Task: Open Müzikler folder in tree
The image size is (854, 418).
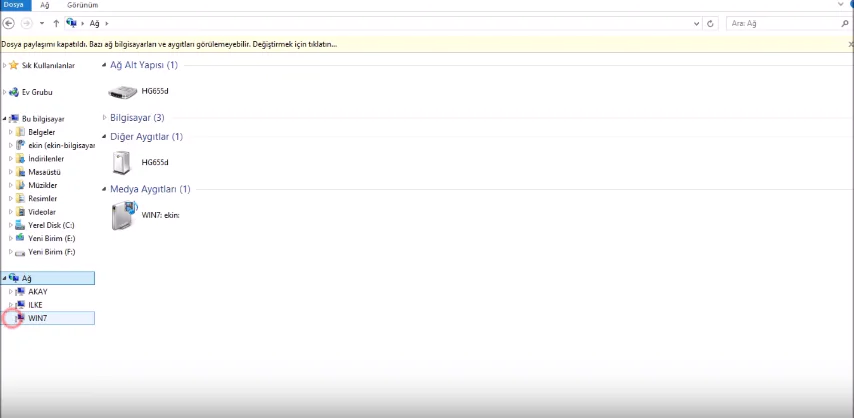Action: click(x=42, y=185)
